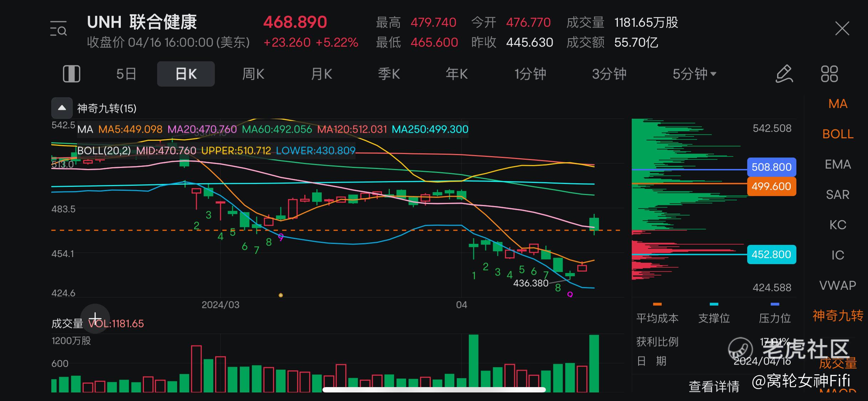868x401 pixels.
Task: Open 查看详情 for chip distribution
Action: click(x=714, y=386)
